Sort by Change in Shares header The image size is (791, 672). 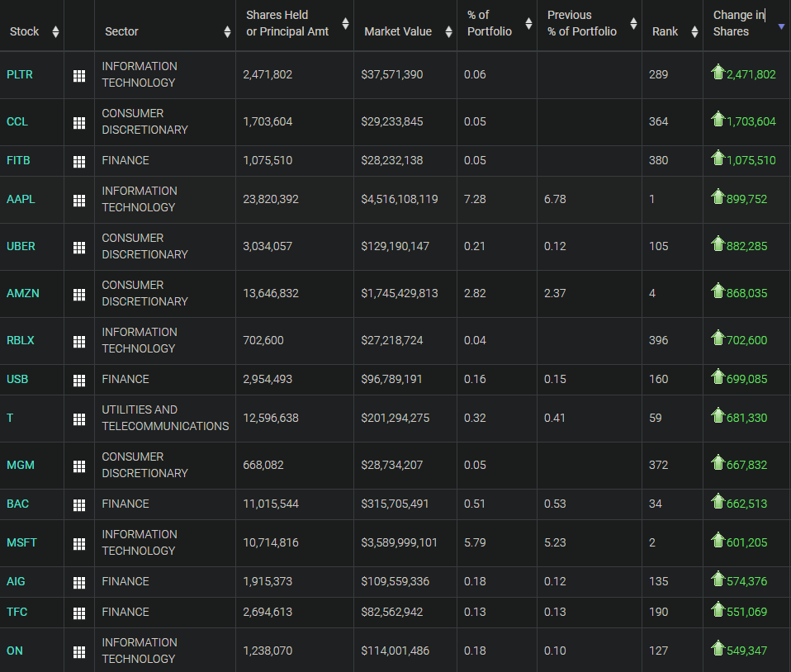781,26
